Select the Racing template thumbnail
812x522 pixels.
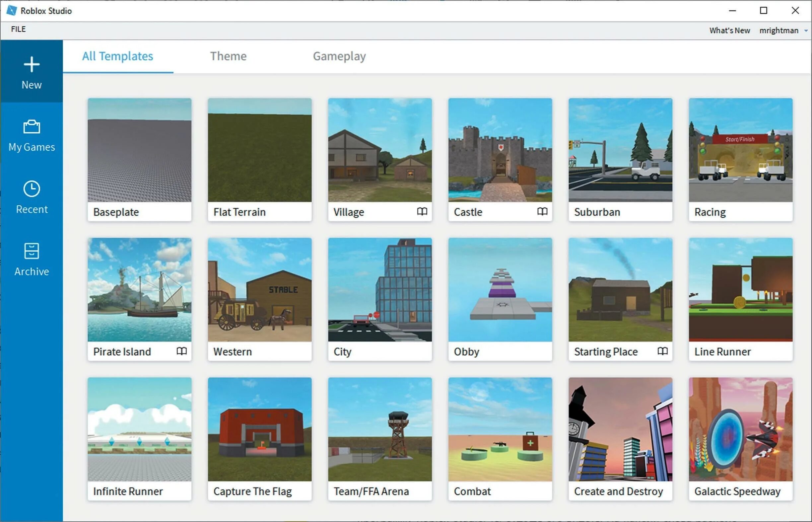pyautogui.click(x=741, y=150)
